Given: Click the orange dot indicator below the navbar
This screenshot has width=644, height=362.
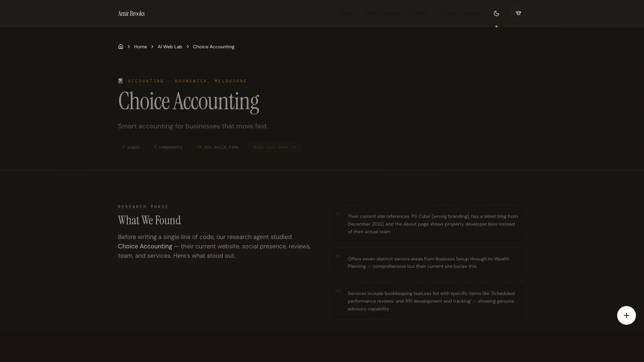Looking at the screenshot, I should click(x=496, y=26).
